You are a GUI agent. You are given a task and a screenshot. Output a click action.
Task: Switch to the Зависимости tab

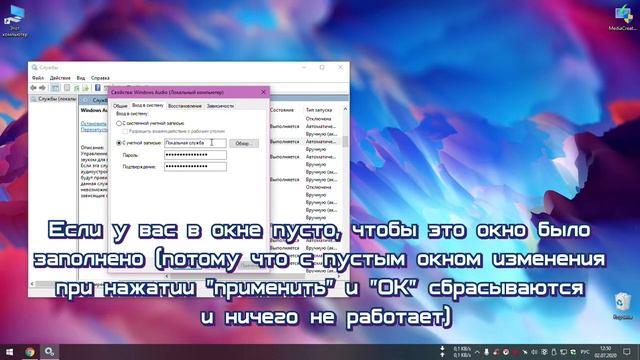(220, 106)
